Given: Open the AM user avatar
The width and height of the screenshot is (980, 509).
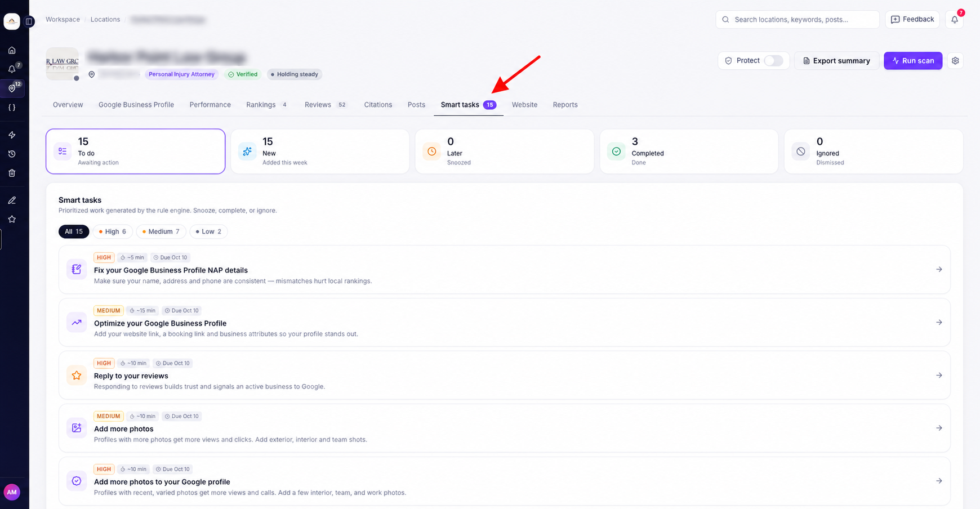Looking at the screenshot, I should click(x=12, y=492).
